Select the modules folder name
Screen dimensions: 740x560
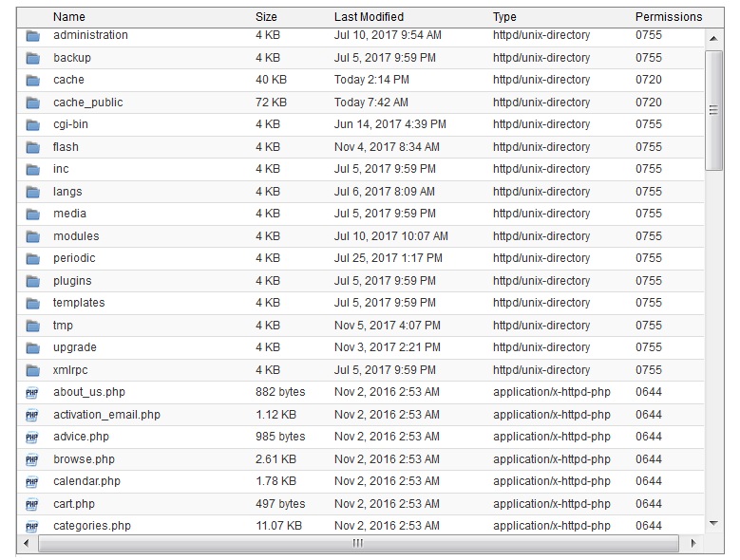tap(76, 236)
